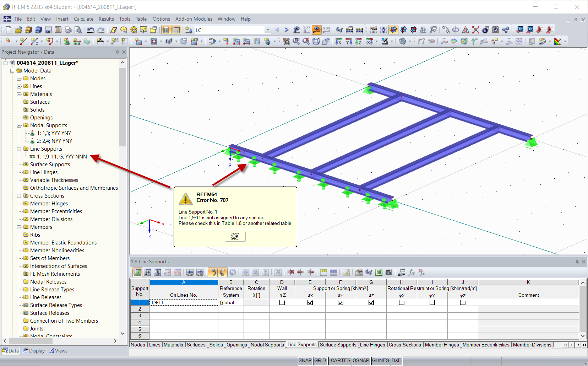Screen dimensions: 588x366
Task: Click the red X delete row icon in table toolbar
Action: (x=291, y=272)
